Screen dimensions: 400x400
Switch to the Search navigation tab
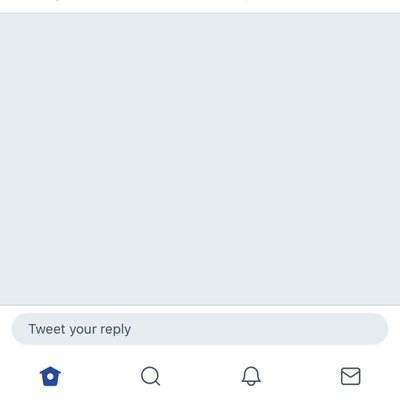click(151, 376)
